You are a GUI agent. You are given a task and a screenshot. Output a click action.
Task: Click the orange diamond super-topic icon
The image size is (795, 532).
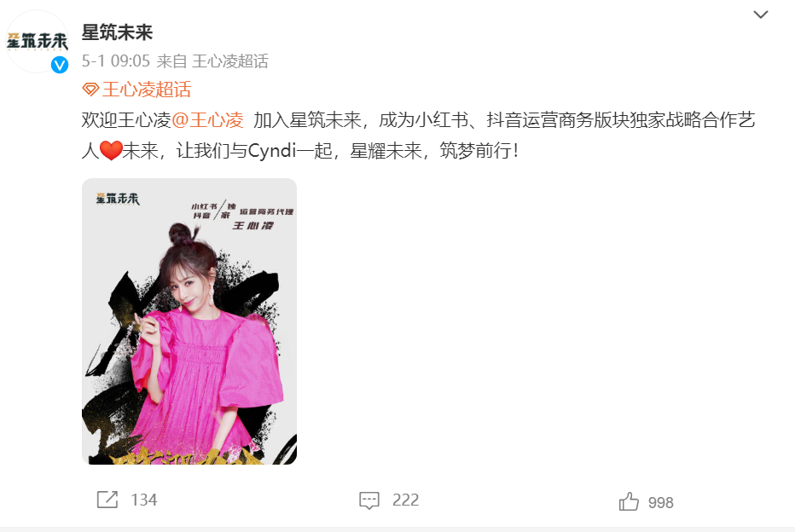click(x=90, y=90)
